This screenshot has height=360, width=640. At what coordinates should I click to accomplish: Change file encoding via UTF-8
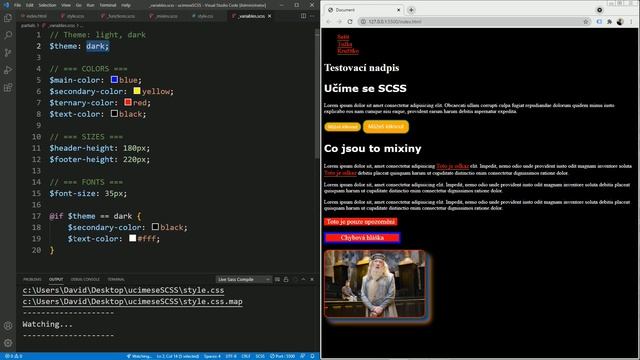[x=231, y=356]
